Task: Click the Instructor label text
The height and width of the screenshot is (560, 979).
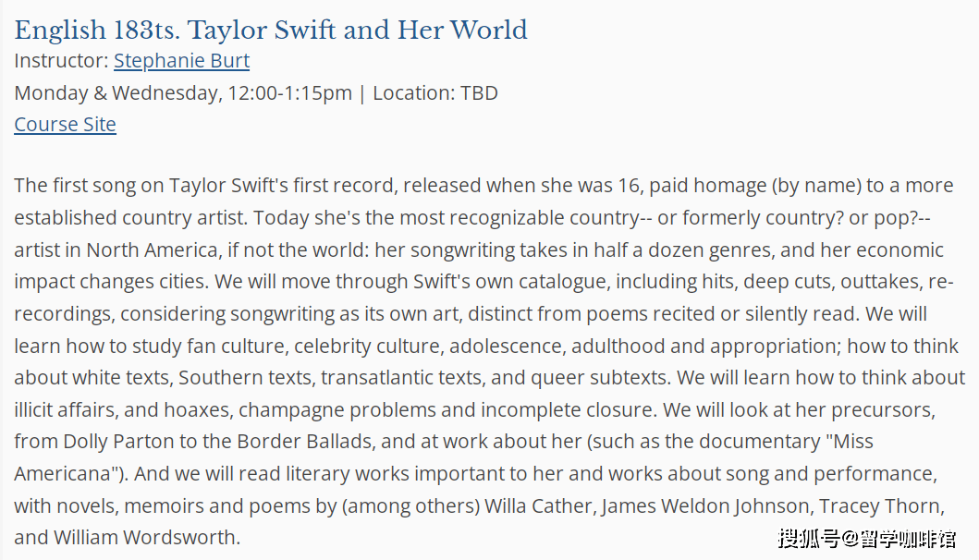Action: click(x=61, y=61)
